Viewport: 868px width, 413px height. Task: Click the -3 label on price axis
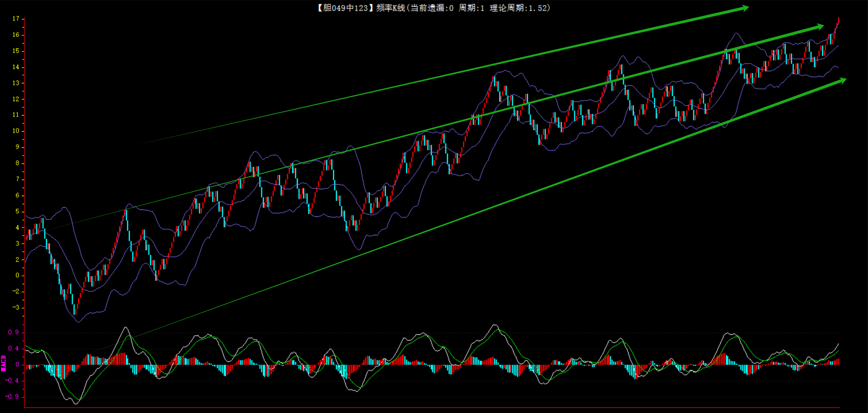coord(16,308)
